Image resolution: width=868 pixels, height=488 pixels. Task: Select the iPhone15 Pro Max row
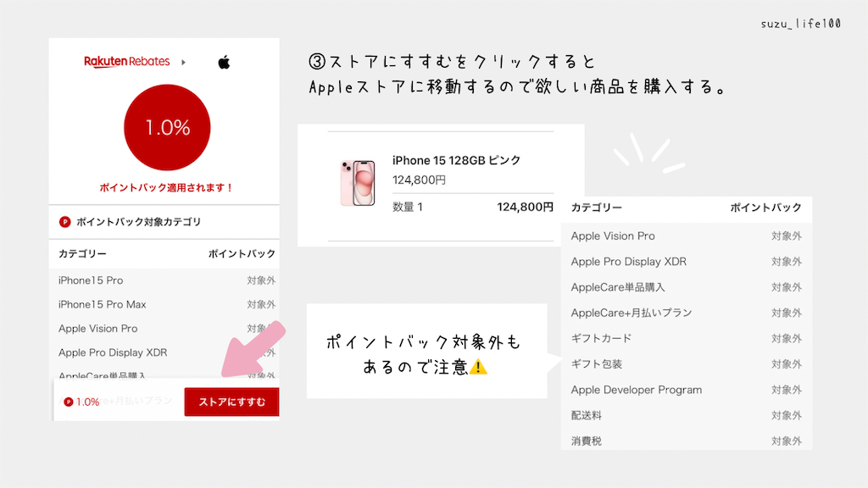[167, 304]
